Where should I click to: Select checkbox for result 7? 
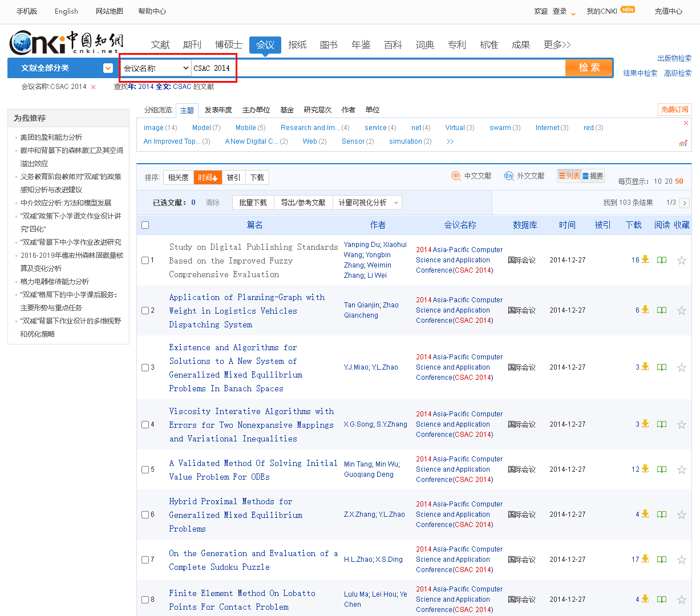click(x=145, y=560)
